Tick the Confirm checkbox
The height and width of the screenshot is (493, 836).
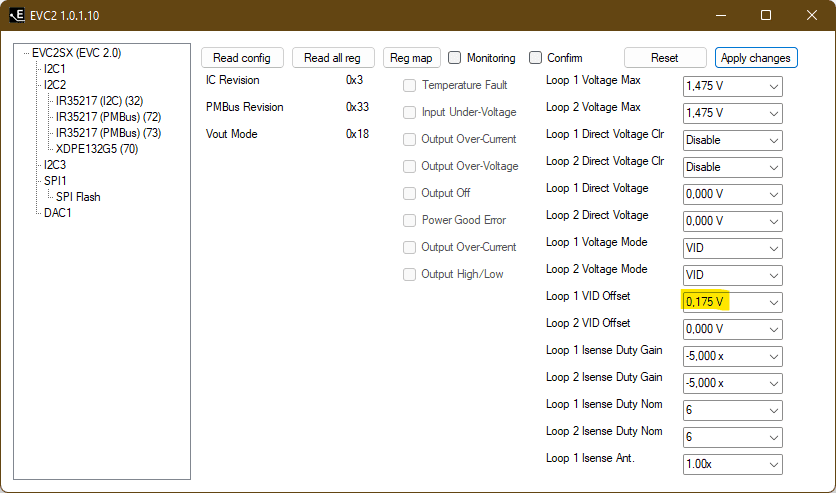click(535, 58)
